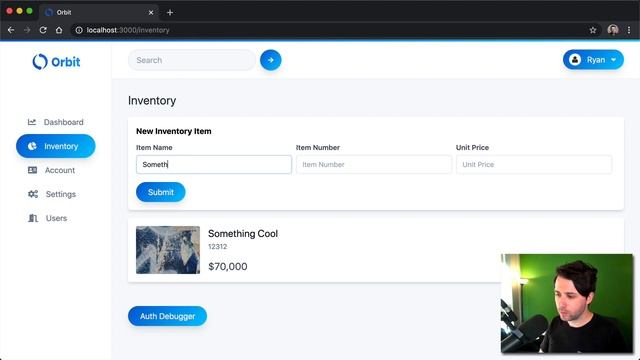Click the Something Cool item thumbnail
This screenshot has width=640, height=360.
click(168, 250)
